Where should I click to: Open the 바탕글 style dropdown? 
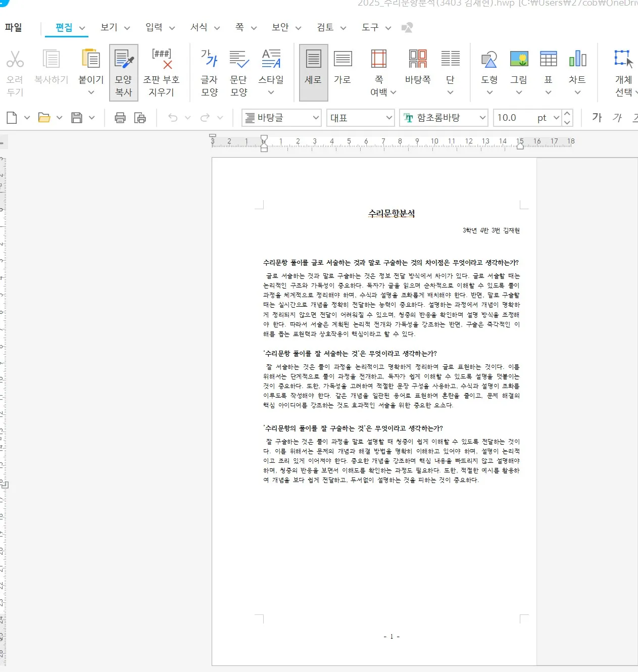point(316,118)
